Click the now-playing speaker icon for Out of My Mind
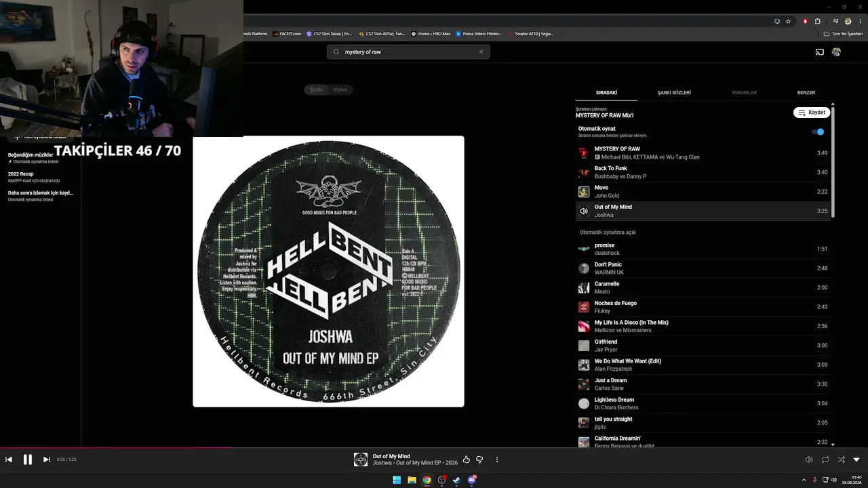Image resolution: width=868 pixels, height=488 pixels. (584, 211)
